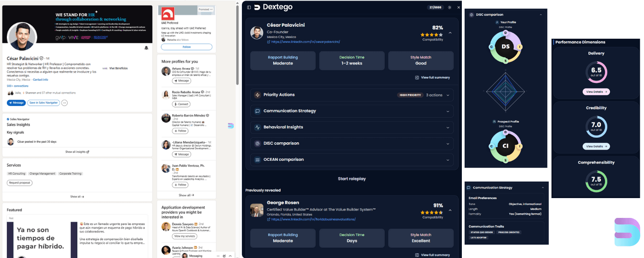Collapse César Palavicini's compatibility card

[450, 33]
